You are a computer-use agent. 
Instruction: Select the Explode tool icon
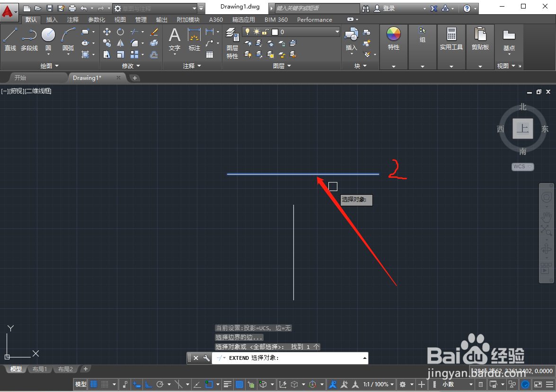(x=154, y=43)
